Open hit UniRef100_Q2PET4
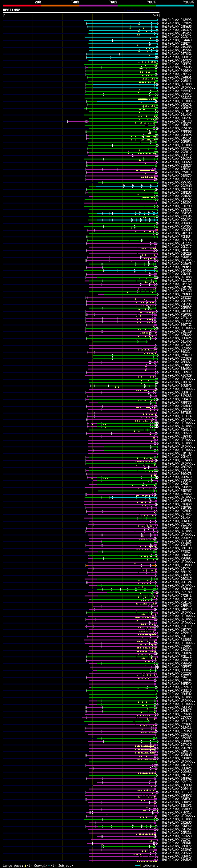 coord(177,43)
